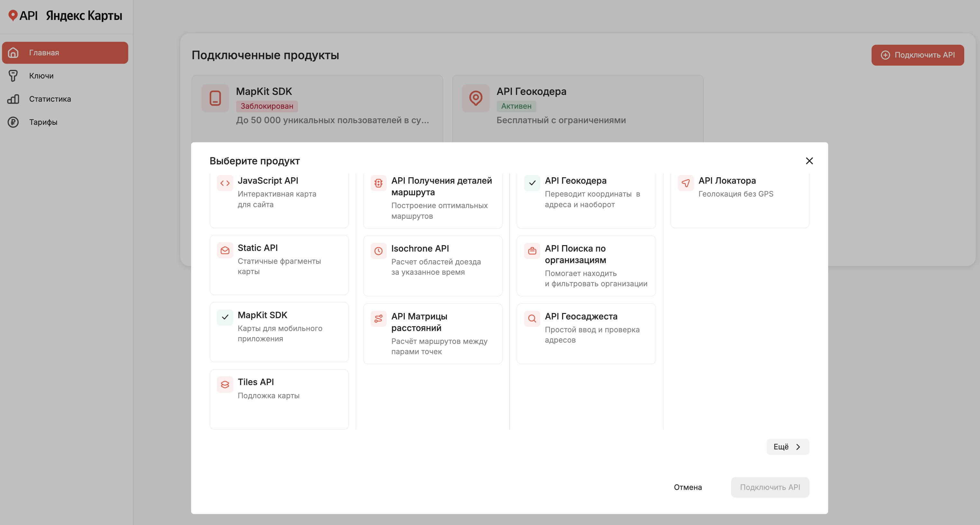The width and height of the screenshot is (980, 525).
Task: Select the Главная sidebar item
Action: (x=65, y=52)
